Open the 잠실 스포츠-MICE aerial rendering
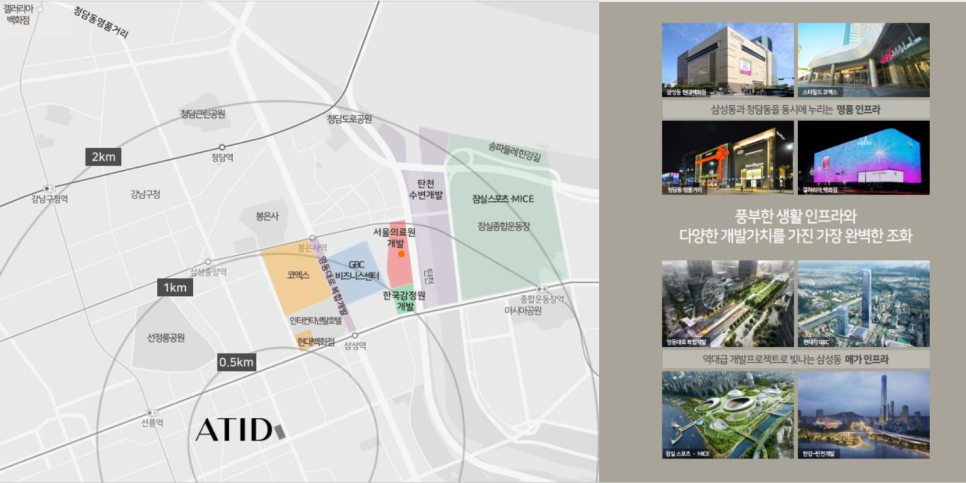The width and height of the screenshot is (966, 483). 728,415
